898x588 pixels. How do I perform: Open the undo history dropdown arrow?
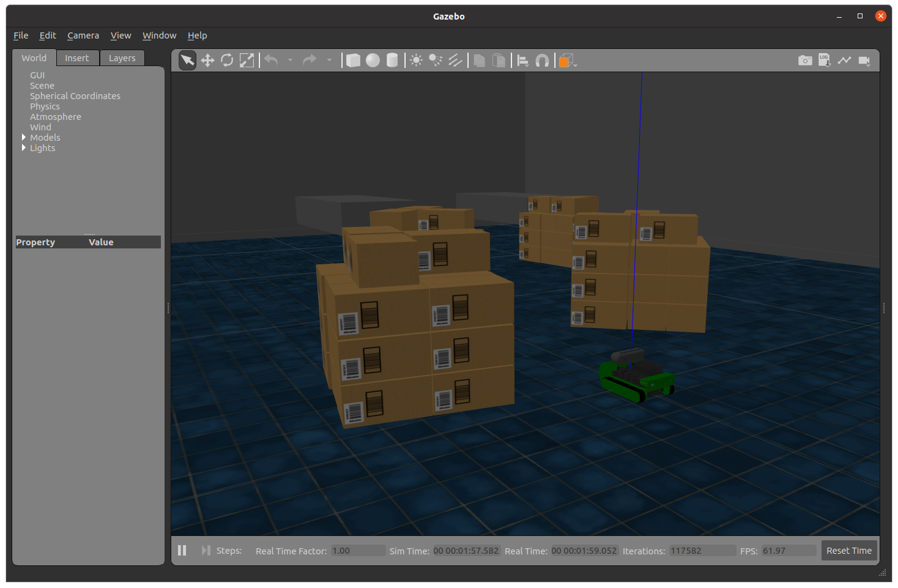click(290, 60)
